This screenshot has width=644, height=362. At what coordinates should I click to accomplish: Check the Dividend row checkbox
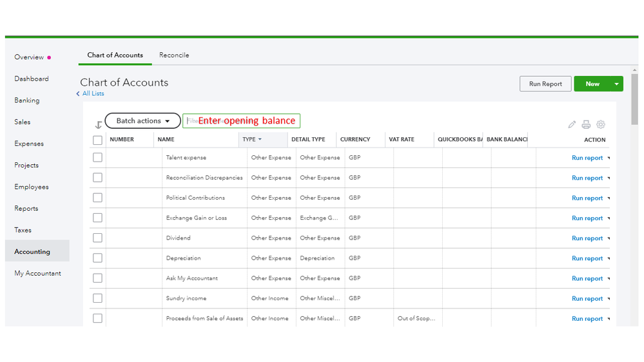pyautogui.click(x=97, y=238)
